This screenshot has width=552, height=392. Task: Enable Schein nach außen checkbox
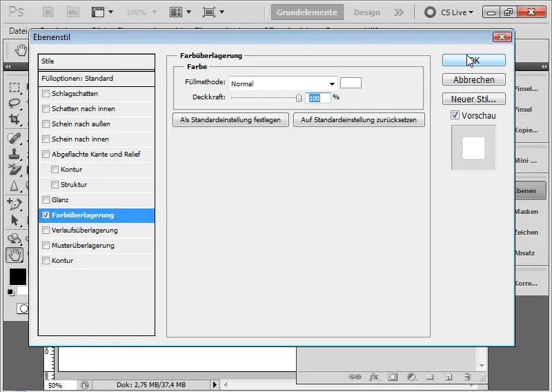point(46,124)
